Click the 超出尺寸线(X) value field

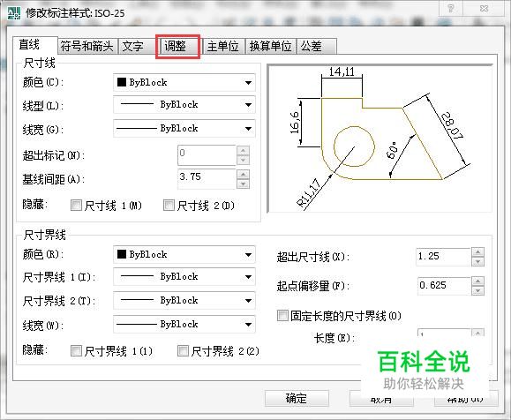coord(443,257)
